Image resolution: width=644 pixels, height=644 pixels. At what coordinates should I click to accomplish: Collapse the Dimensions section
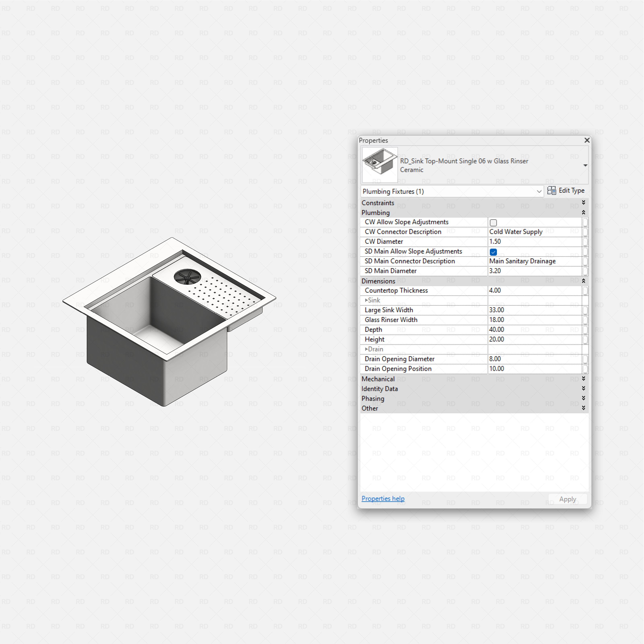click(583, 281)
